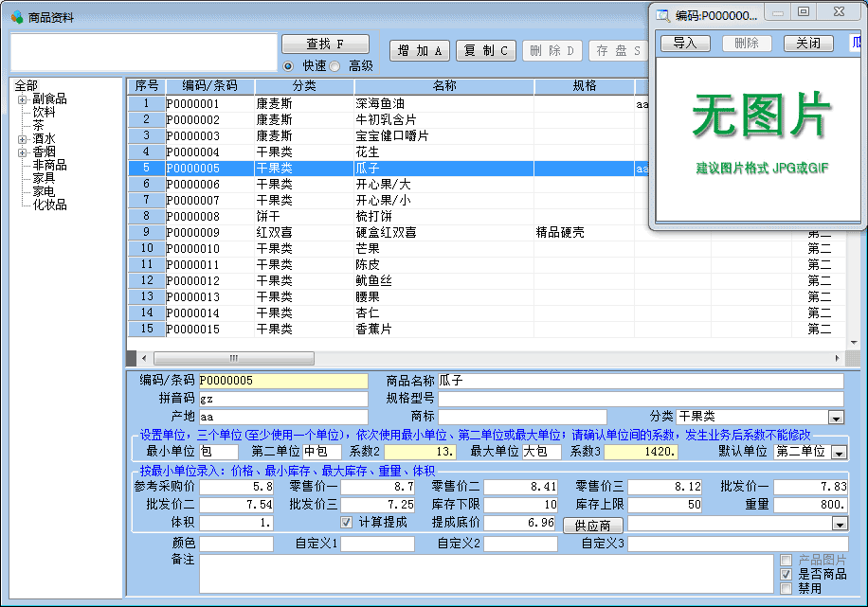
Task: Uncheck the 是否商品 checkbox
Action: (786, 575)
